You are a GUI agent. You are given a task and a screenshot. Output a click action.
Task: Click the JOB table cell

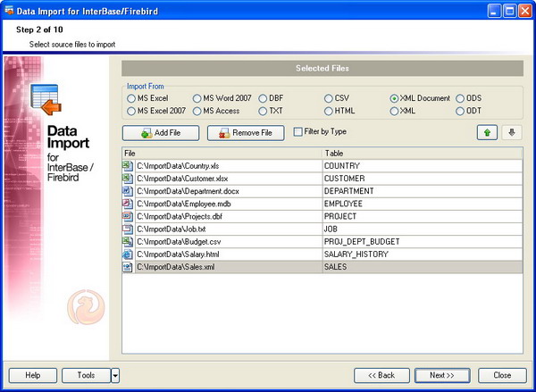point(423,229)
